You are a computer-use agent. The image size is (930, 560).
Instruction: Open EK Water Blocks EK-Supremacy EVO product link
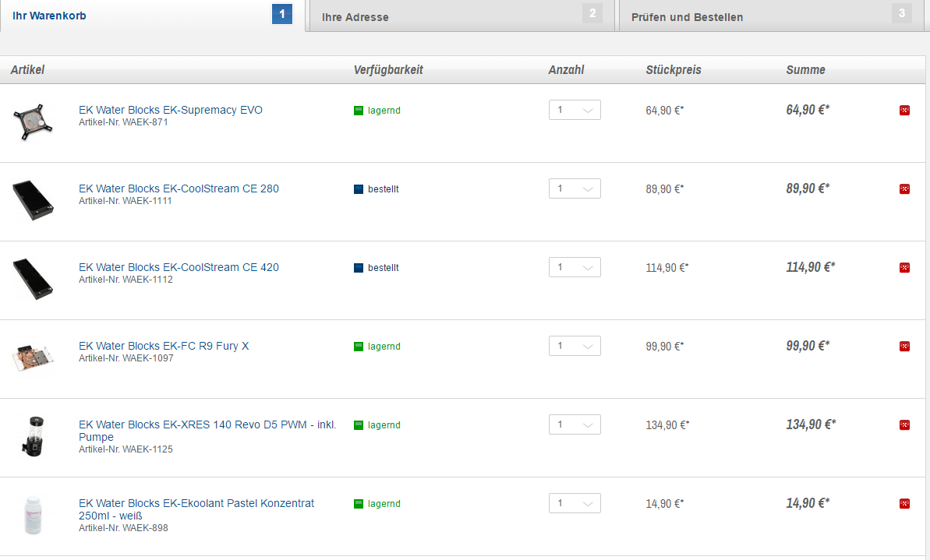(170, 110)
